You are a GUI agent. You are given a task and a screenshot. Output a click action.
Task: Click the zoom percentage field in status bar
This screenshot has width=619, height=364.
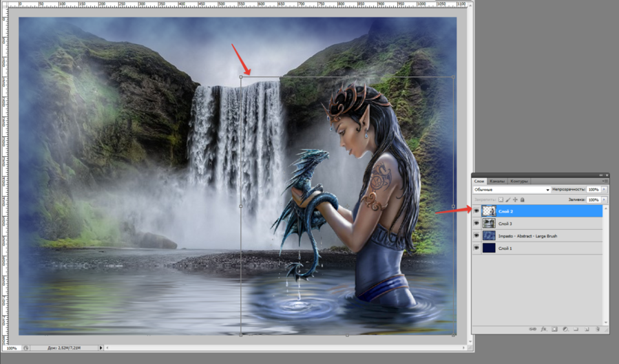(x=12, y=348)
